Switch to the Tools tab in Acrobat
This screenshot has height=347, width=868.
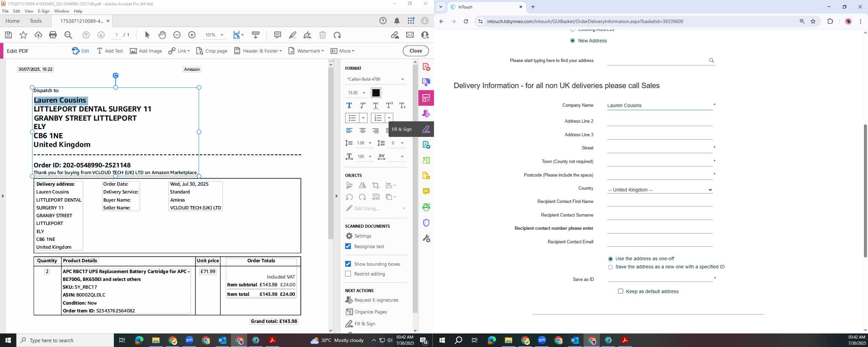36,21
